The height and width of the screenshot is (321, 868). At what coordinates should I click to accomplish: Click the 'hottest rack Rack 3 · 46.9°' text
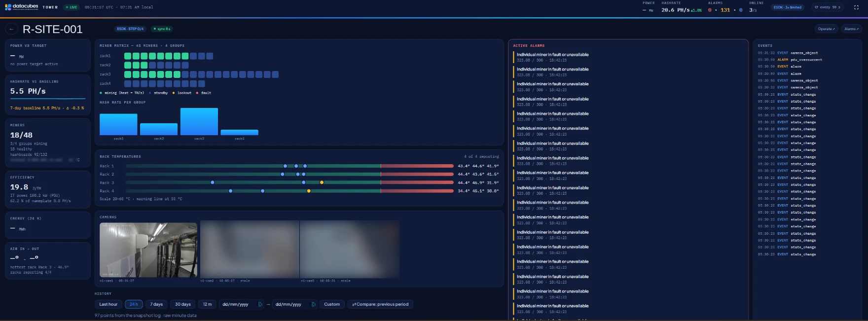coord(39,267)
